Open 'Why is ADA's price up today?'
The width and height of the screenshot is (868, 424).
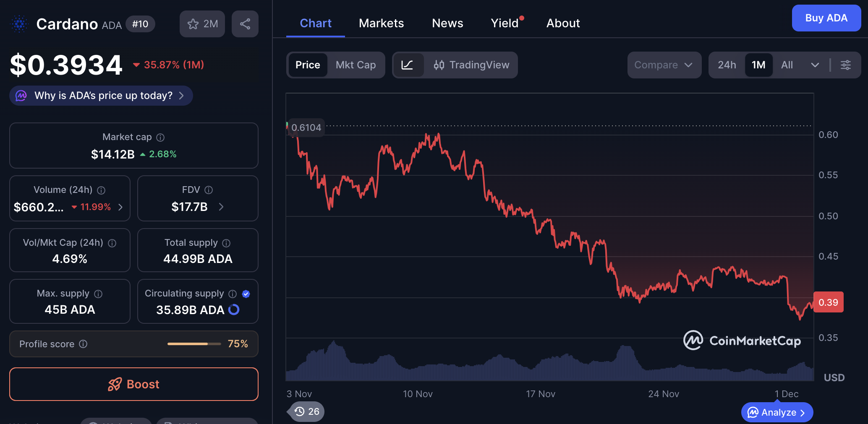[x=101, y=96]
